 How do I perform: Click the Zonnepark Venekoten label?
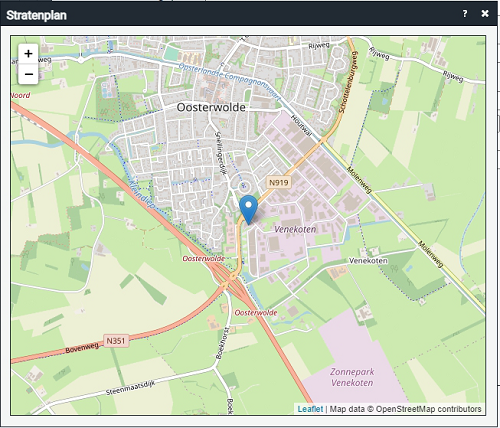[x=352, y=377]
